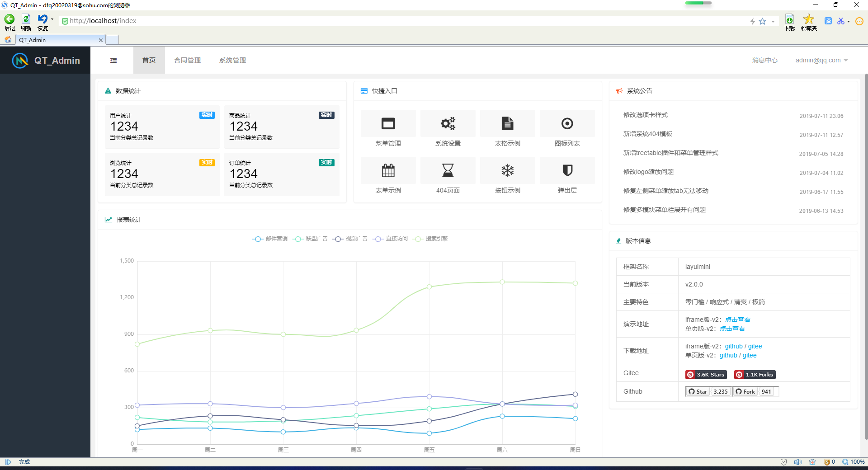This screenshot has height=470, width=868.
Task: Click the status bar shield security icon
Action: [783, 462]
